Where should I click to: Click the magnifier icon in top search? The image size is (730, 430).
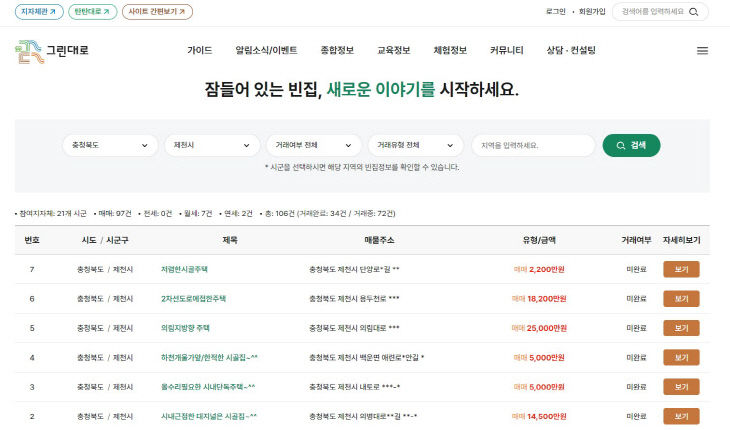pos(694,12)
